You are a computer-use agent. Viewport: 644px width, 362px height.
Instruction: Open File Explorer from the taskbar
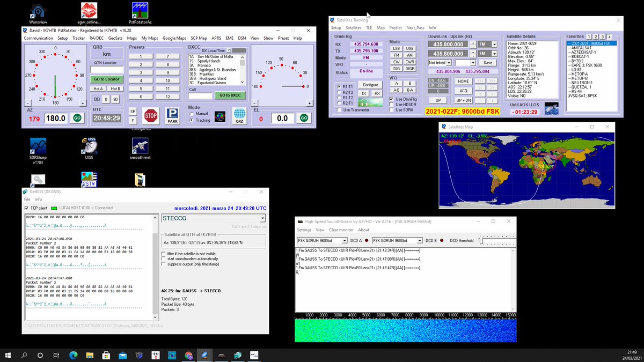point(90,355)
